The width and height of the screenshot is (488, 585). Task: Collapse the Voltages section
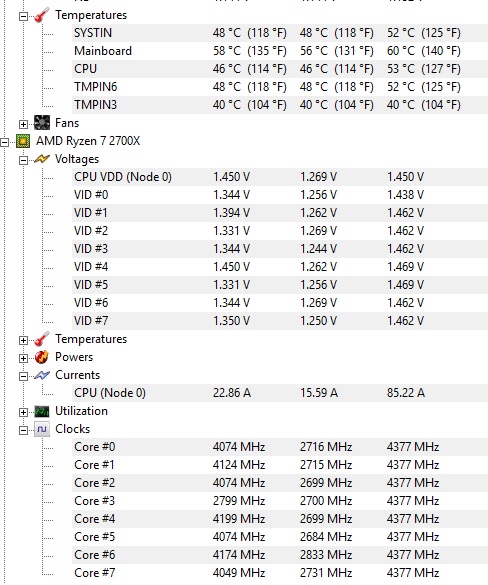point(23,160)
